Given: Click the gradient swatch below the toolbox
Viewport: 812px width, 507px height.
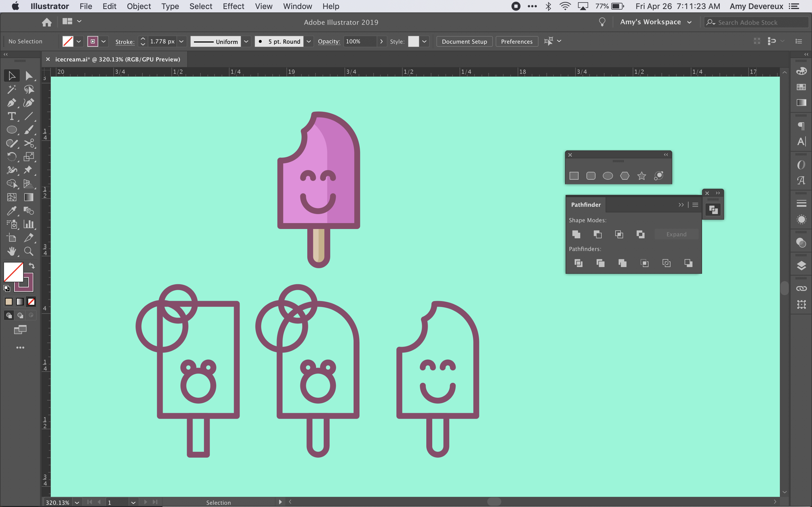Looking at the screenshot, I should (20, 301).
